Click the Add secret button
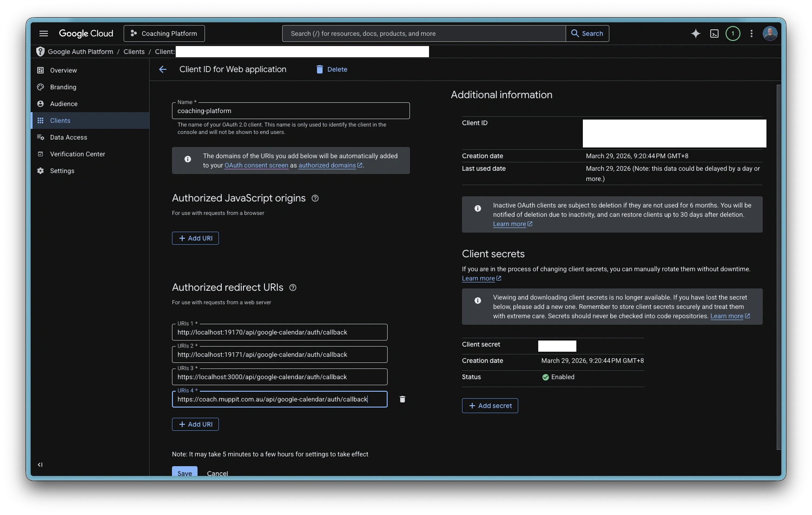The width and height of the screenshot is (812, 515). [x=490, y=406]
